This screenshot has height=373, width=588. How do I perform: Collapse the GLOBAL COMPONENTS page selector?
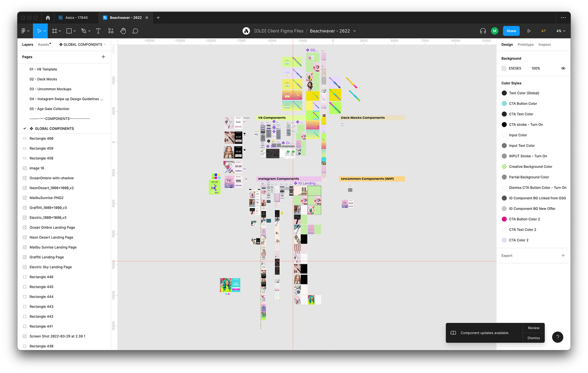click(x=83, y=44)
